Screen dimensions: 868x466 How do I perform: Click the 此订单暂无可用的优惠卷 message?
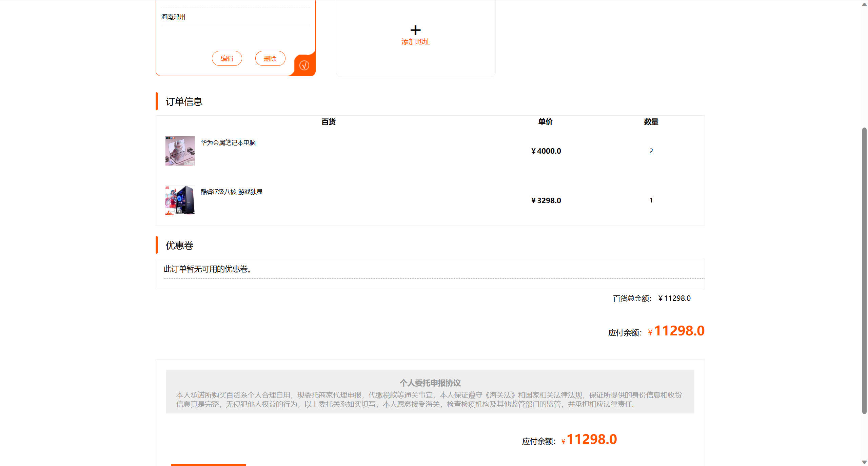(208, 269)
